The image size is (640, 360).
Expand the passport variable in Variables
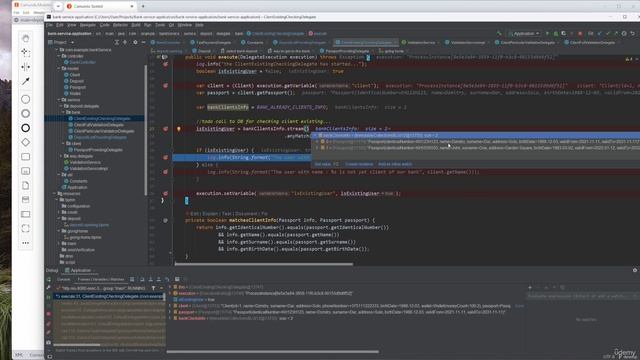(x=170, y=312)
